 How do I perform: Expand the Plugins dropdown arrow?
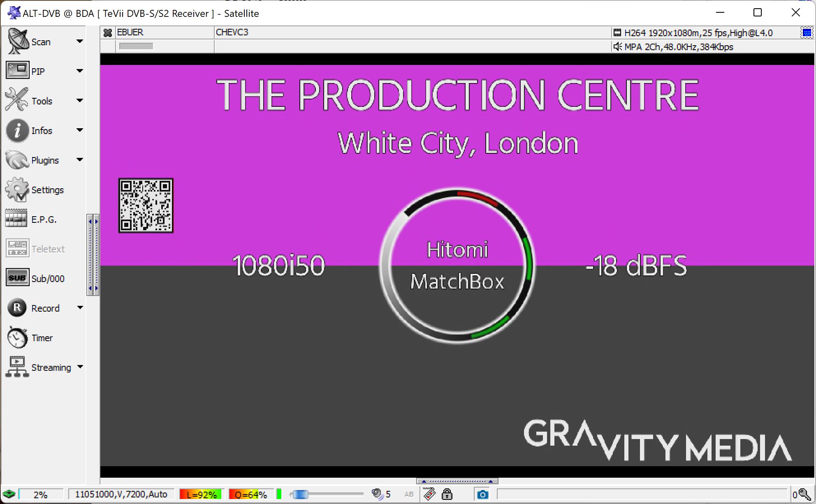pyautogui.click(x=80, y=160)
